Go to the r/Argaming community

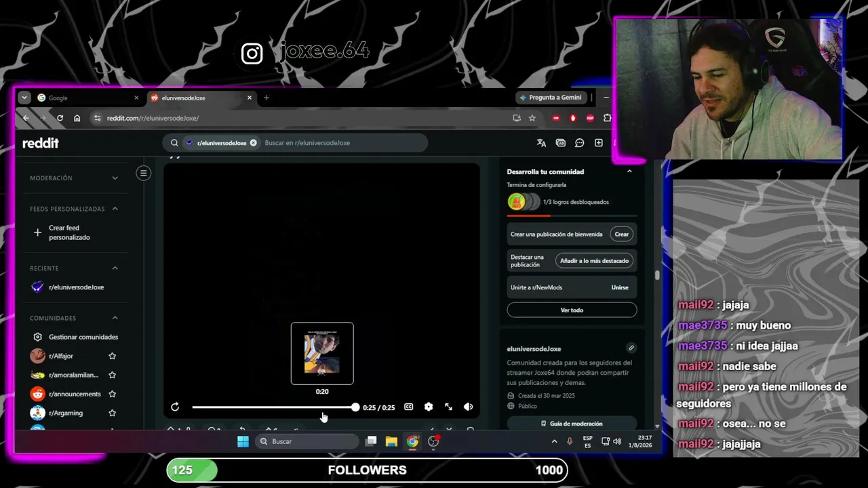click(64, 413)
